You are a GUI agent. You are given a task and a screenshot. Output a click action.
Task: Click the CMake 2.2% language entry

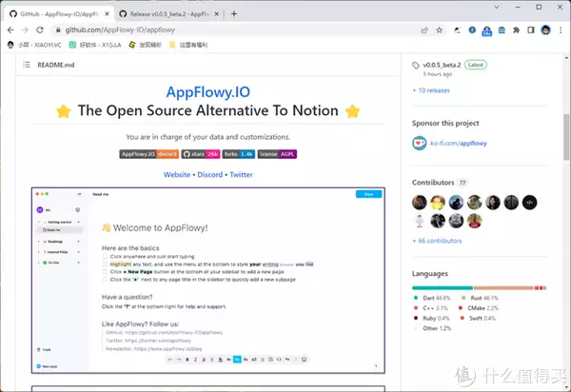(x=479, y=308)
